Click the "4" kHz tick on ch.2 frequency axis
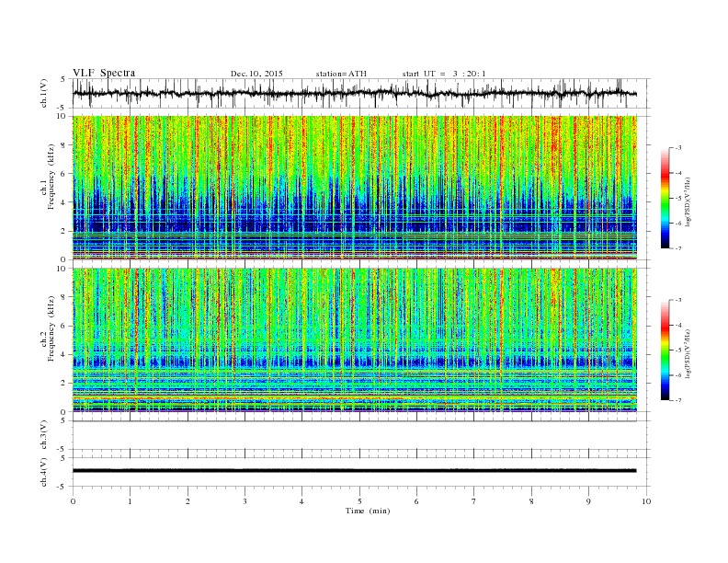The image size is (728, 563). pos(64,354)
